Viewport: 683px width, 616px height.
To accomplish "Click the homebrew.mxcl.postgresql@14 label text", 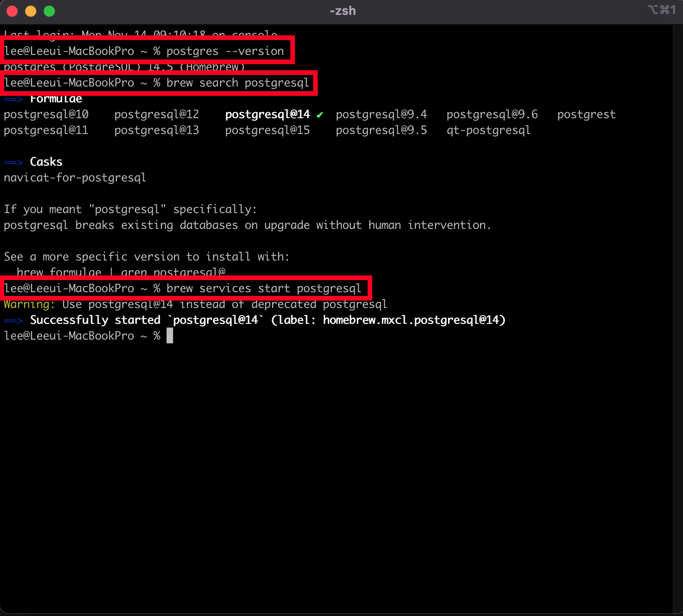I will point(411,320).
